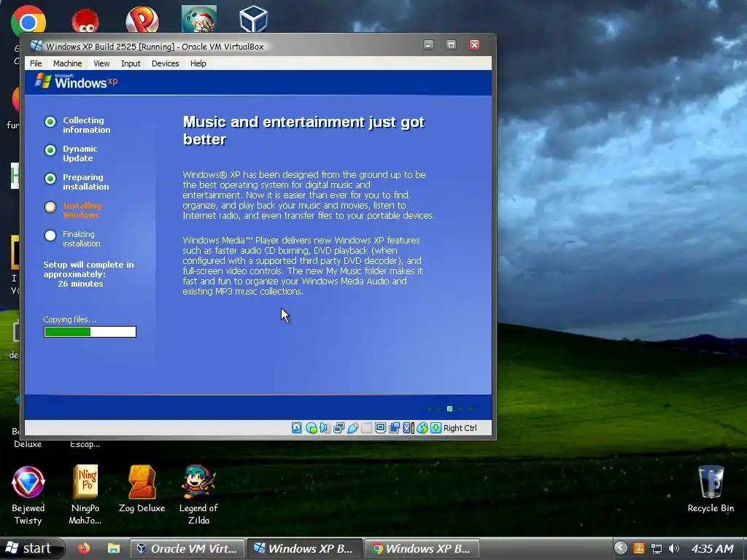Image resolution: width=747 pixels, height=560 pixels.
Task: Click the CPU virtualization V indicator
Action: click(408, 427)
